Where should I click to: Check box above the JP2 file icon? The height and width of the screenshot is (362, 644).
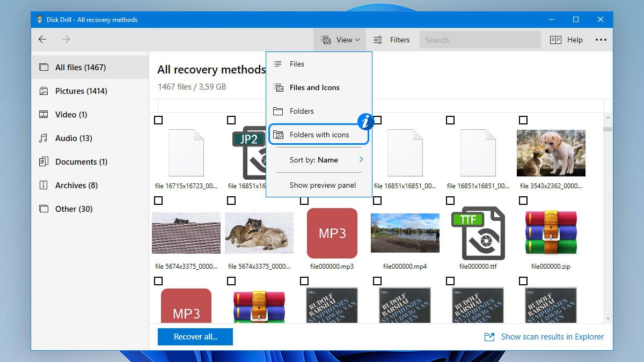231,120
